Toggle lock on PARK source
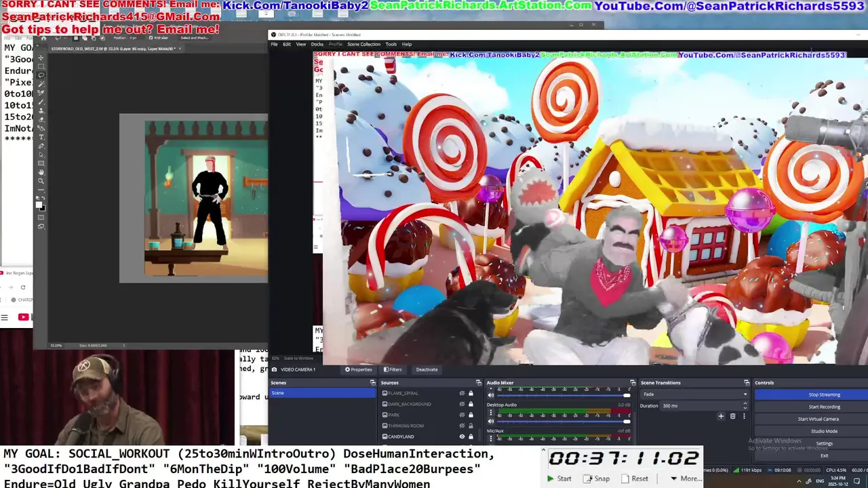868x488 pixels. 471,415
